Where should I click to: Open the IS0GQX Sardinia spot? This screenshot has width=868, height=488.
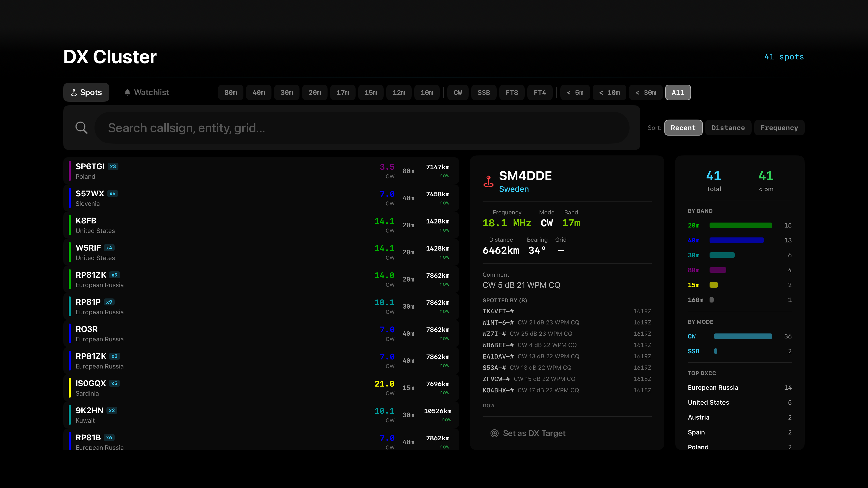(x=261, y=388)
